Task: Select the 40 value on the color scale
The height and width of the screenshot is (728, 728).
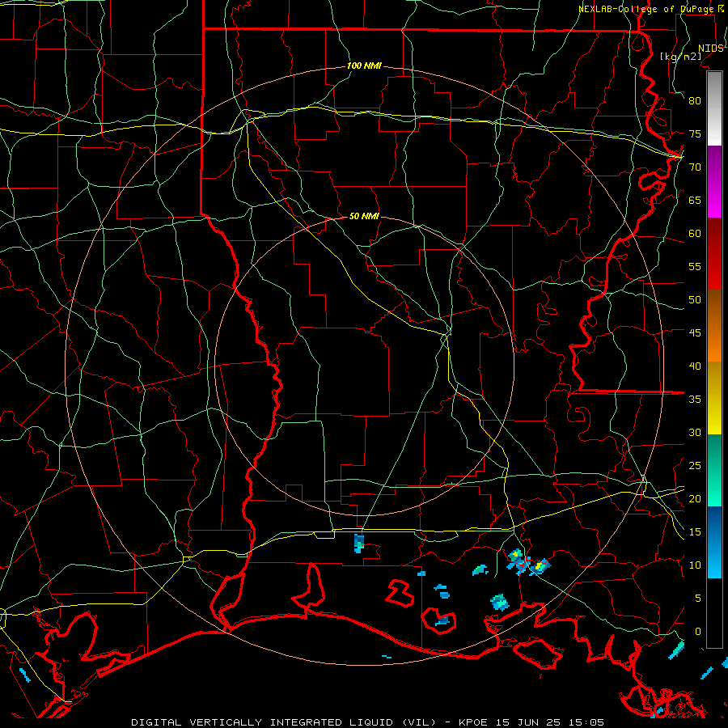Action: tap(695, 366)
